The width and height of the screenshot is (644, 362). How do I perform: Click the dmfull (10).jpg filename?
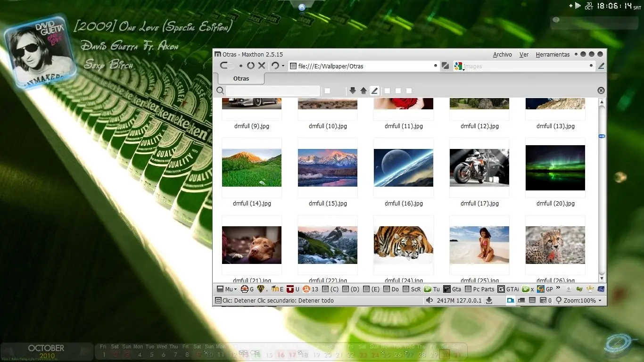click(x=328, y=126)
